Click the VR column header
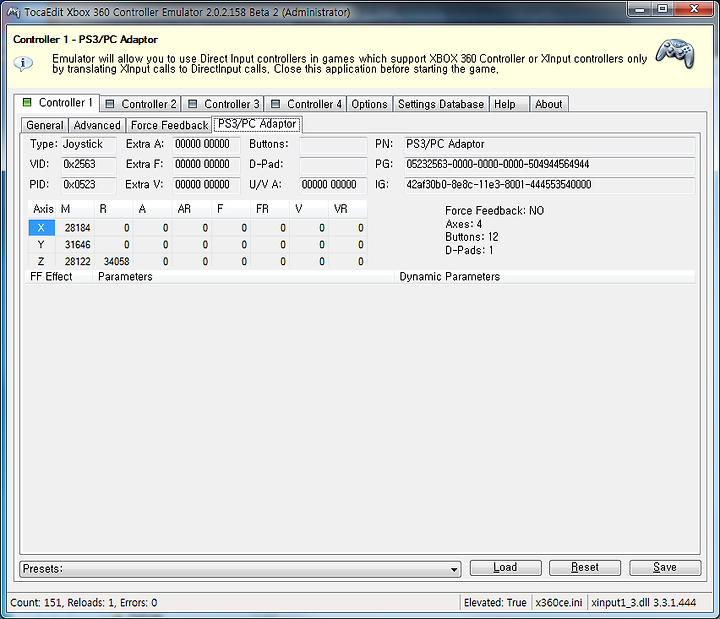This screenshot has width=720, height=619. 348,209
